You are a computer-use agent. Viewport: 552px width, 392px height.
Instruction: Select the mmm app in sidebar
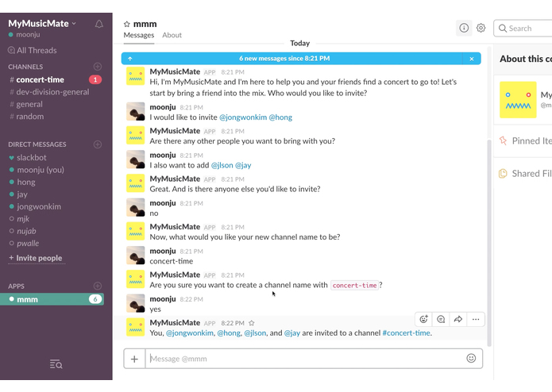[52, 299]
